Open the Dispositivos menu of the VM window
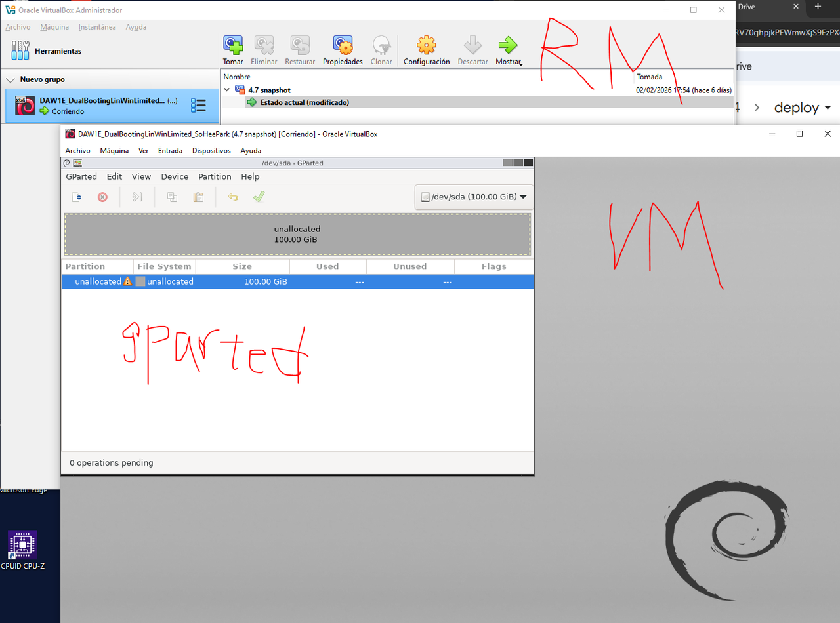The width and height of the screenshot is (840, 623). point(211,150)
